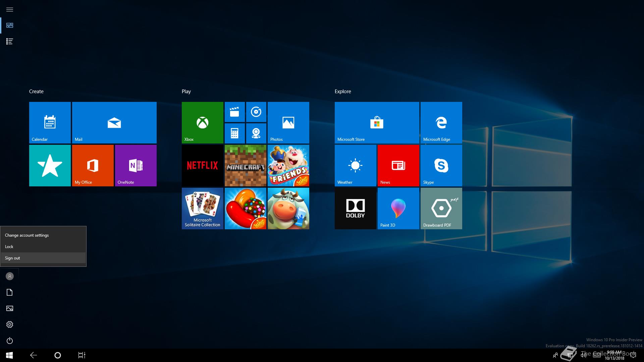This screenshot has width=644, height=362.
Task: Open the Xbox tile
Action: pyautogui.click(x=203, y=123)
